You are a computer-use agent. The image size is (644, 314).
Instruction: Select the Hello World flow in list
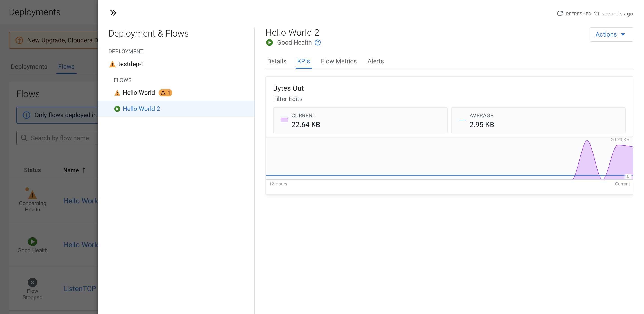(139, 92)
